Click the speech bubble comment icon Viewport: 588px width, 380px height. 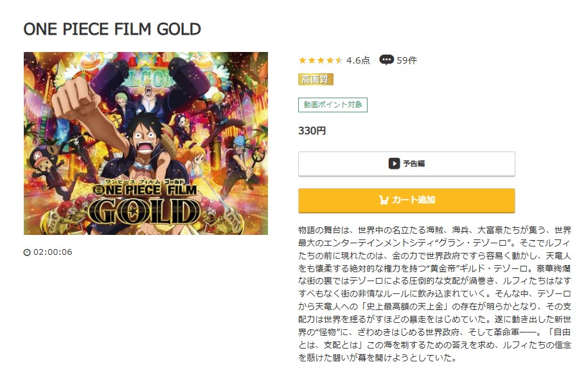pos(386,60)
